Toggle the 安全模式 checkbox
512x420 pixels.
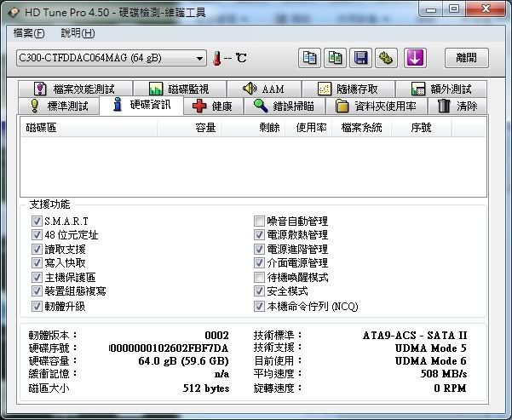click(259, 291)
